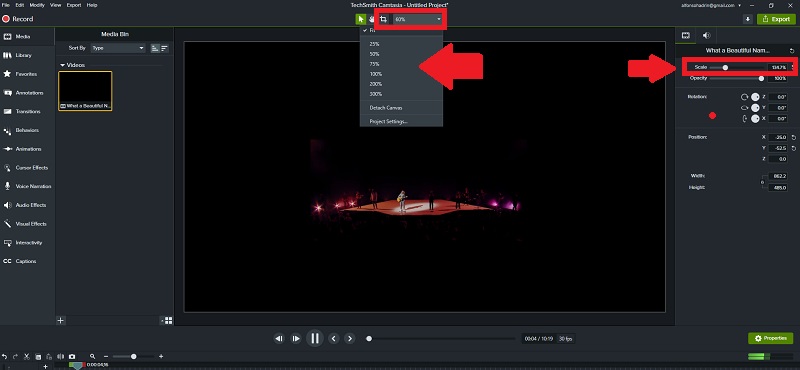
Task: Click the timeline undo icon
Action: tap(5, 357)
